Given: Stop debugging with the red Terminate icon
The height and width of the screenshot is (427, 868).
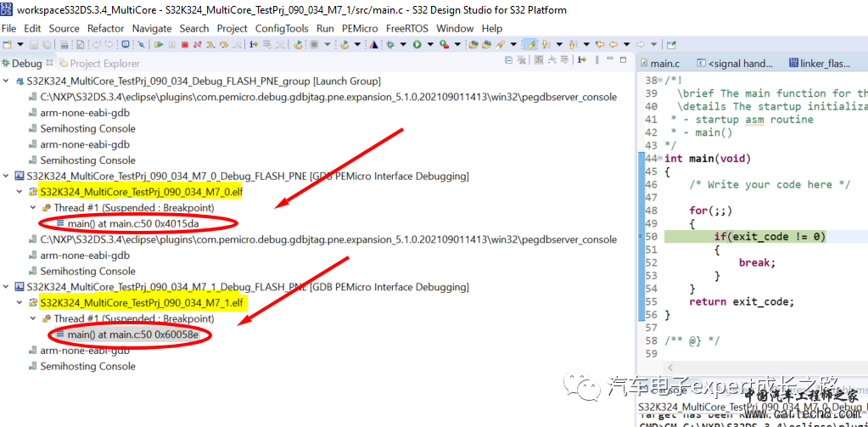Looking at the screenshot, I should [185, 44].
